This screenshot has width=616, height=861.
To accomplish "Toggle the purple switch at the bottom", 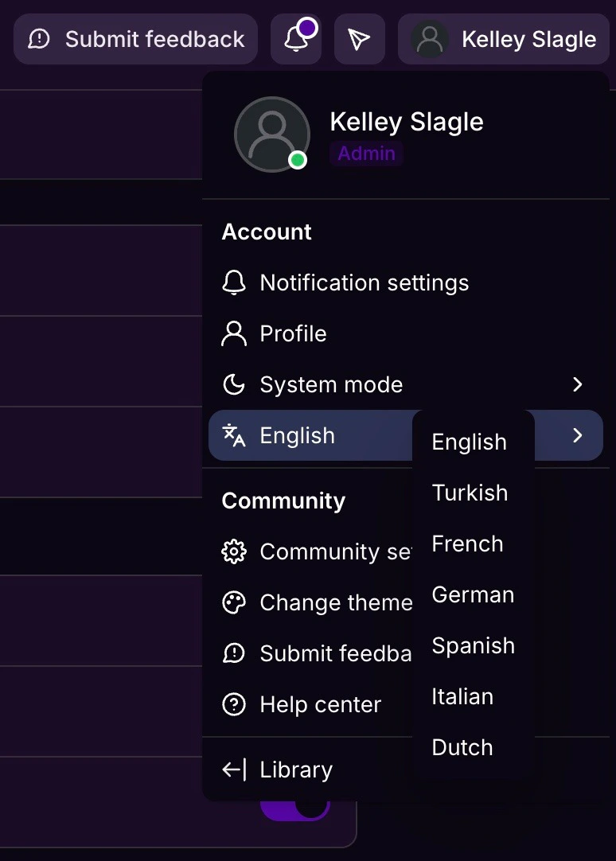I will pos(296,807).
